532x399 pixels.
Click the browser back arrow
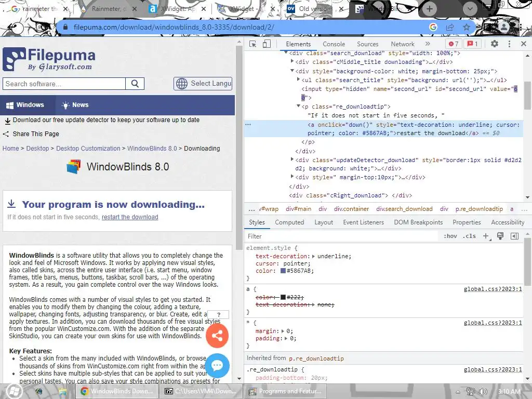click(12, 27)
